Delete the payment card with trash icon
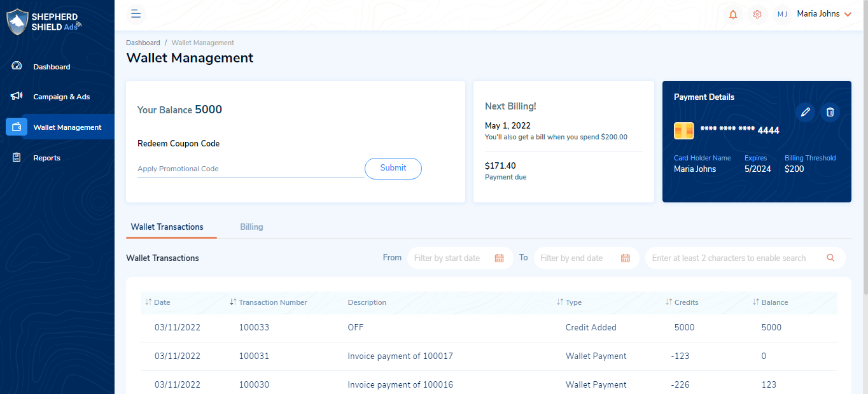868x394 pixels. click(830, 112)
